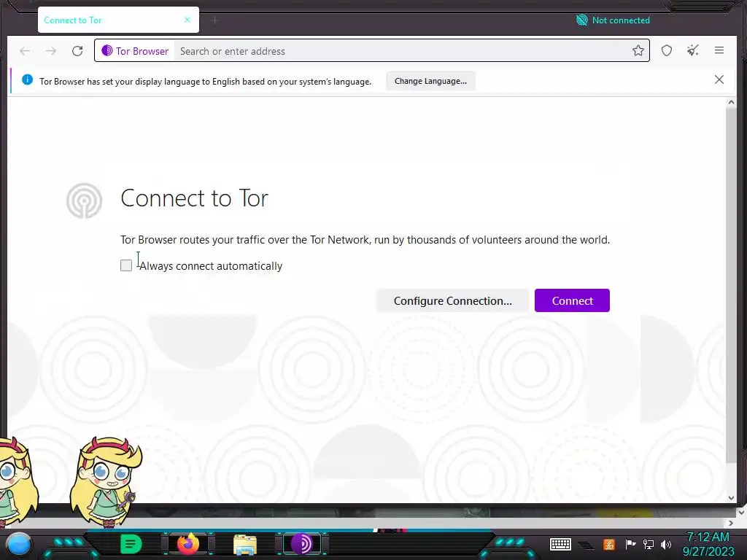Bookmark this page with the star

(638, 50)
